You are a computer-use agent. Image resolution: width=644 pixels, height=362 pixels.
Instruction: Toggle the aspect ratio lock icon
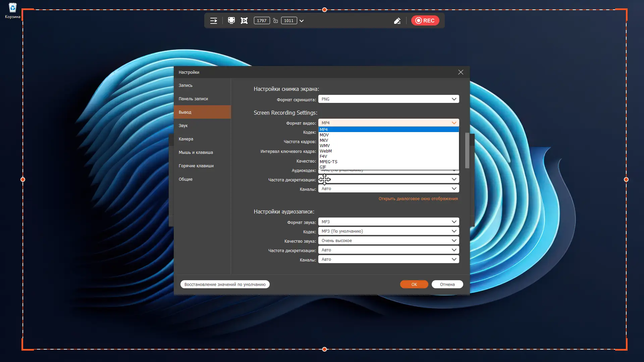[275, 21]
